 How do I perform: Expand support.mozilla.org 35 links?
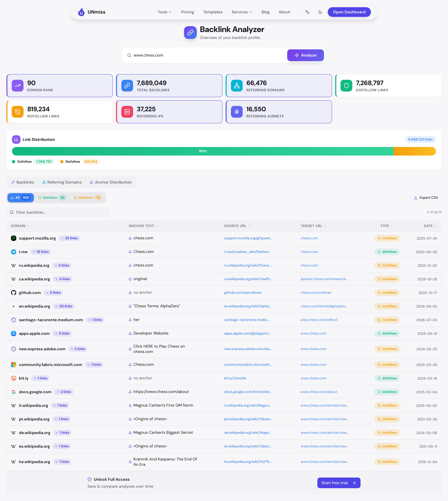point(69,238)
